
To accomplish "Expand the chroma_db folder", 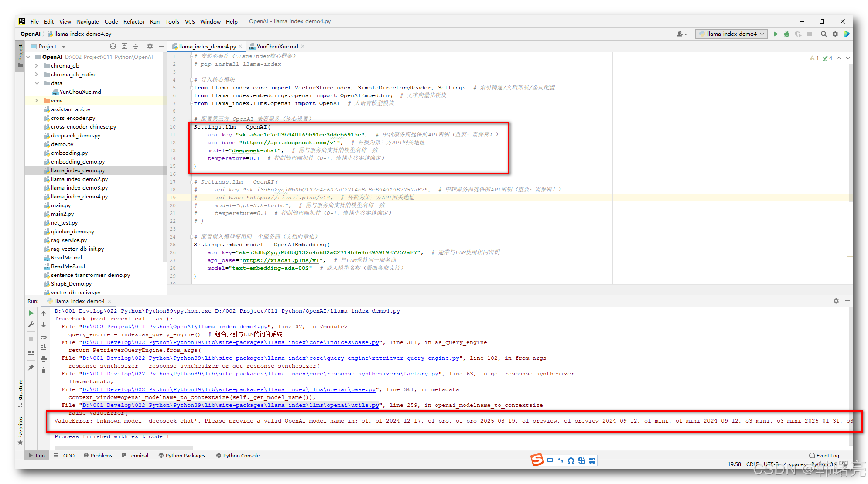I will (37, 66).
